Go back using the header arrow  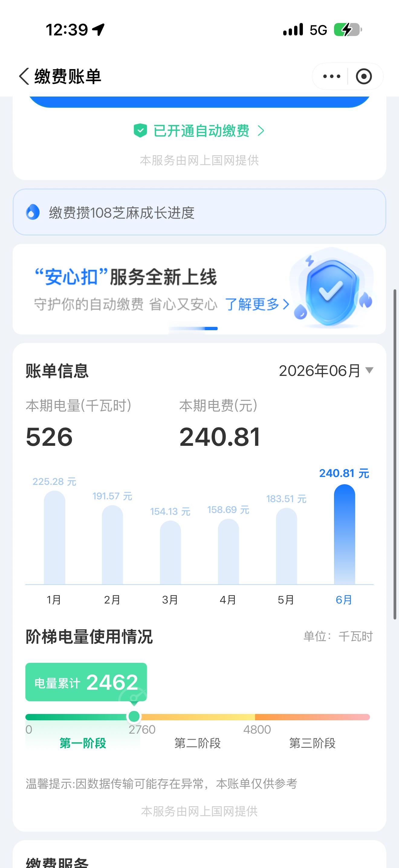pyautogui.click(x=24, y=76)
